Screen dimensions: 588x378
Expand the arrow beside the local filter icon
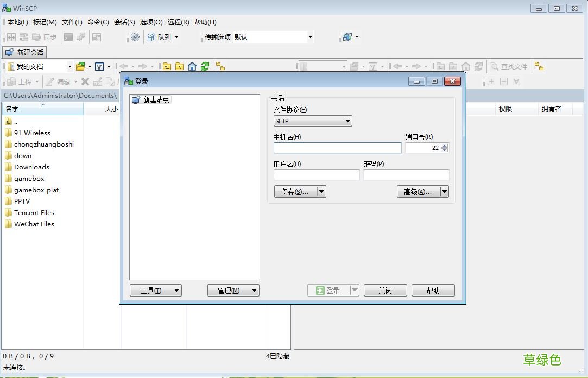click(109, 67)
